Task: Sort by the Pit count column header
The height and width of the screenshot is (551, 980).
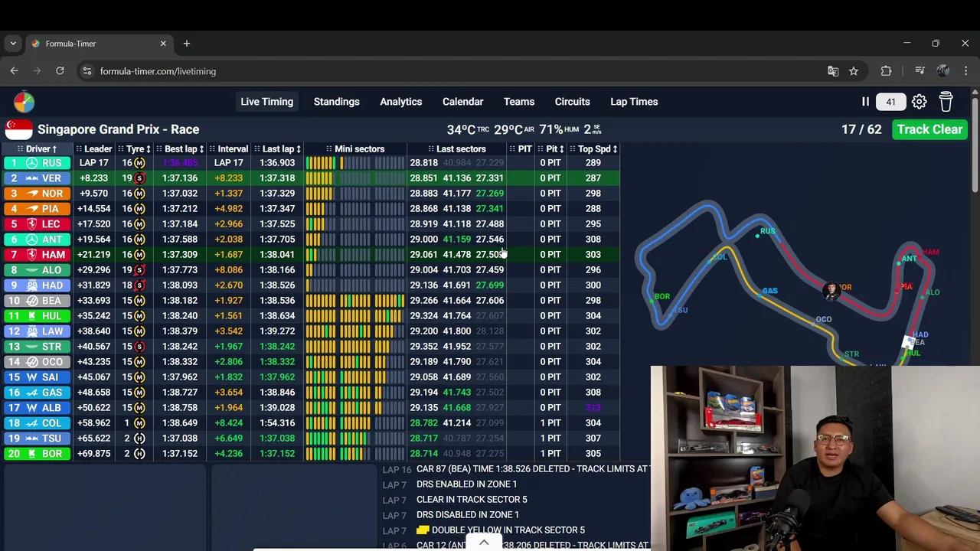Action: 550,149
